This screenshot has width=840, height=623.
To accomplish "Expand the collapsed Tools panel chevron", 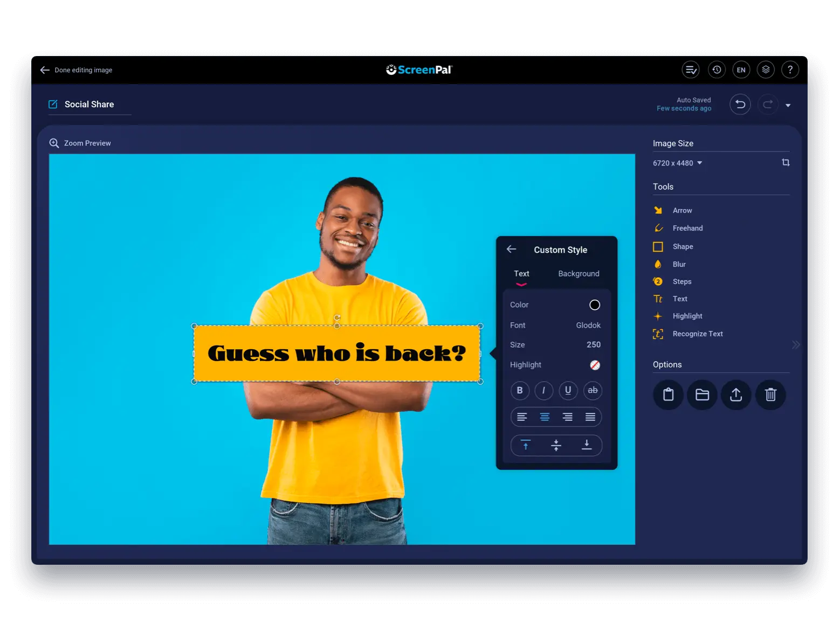I will (796, 344).
